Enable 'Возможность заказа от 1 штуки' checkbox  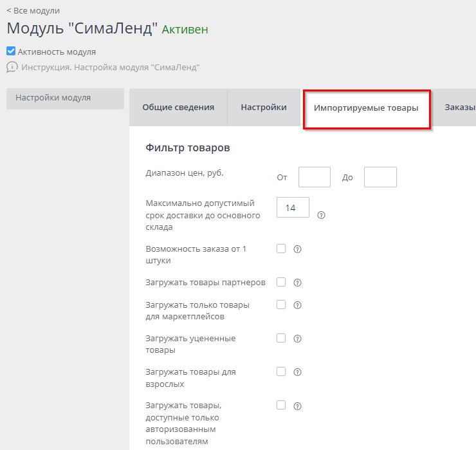pos(281,248)
